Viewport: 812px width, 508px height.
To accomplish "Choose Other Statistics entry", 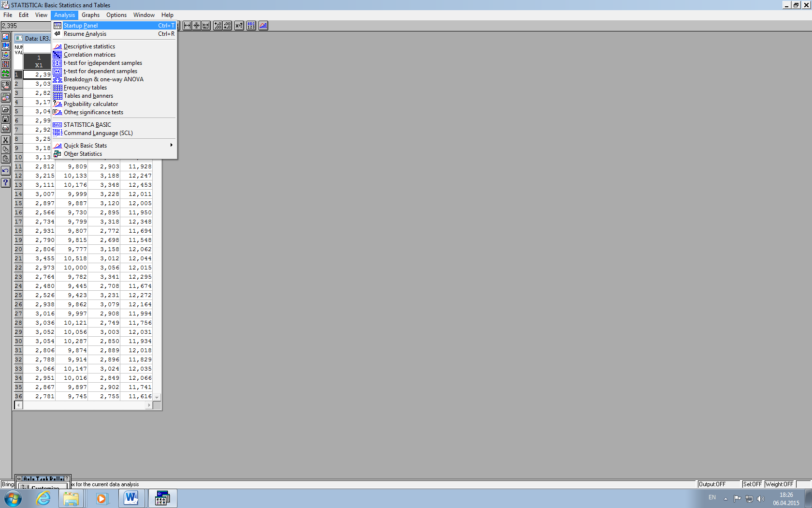I will [114, 154].
